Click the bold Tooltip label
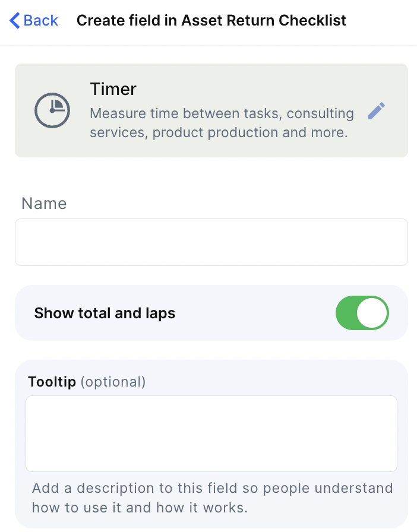The height and width of the screenshot is (532, 417). point(52,382)
